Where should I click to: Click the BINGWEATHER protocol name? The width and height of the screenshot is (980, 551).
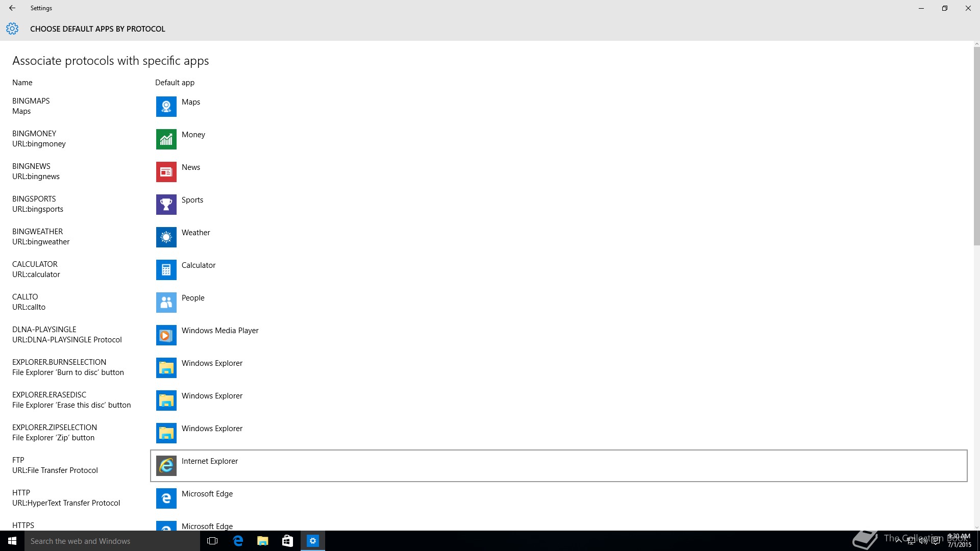pyautogui.click(x=38, y=232)
